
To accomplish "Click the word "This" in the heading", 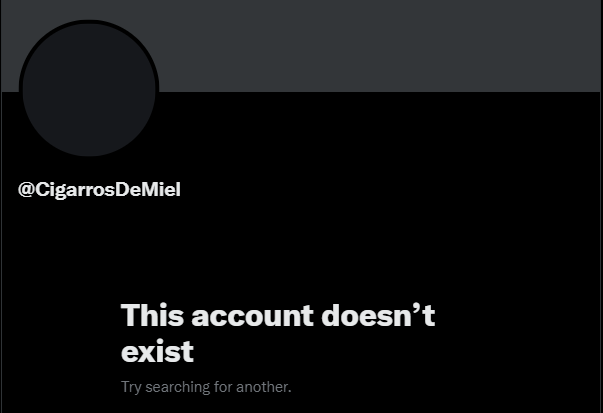I will 152,315.
